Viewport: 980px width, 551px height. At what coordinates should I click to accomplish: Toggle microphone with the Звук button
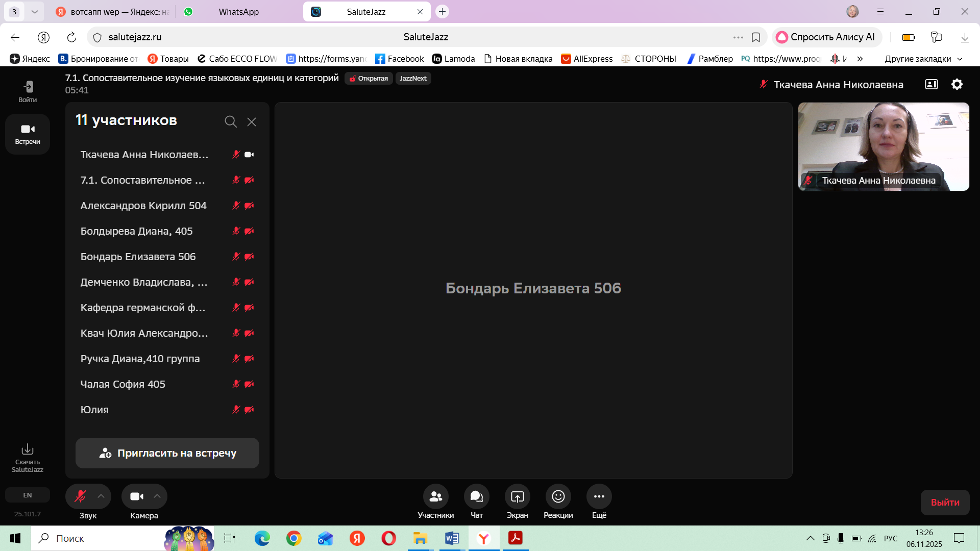(x=80, y=496)
